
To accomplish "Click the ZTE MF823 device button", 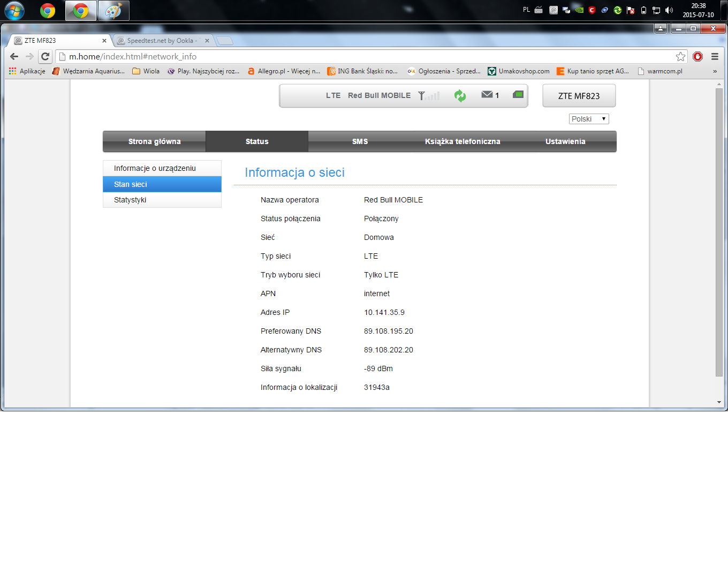I will 579,96.
